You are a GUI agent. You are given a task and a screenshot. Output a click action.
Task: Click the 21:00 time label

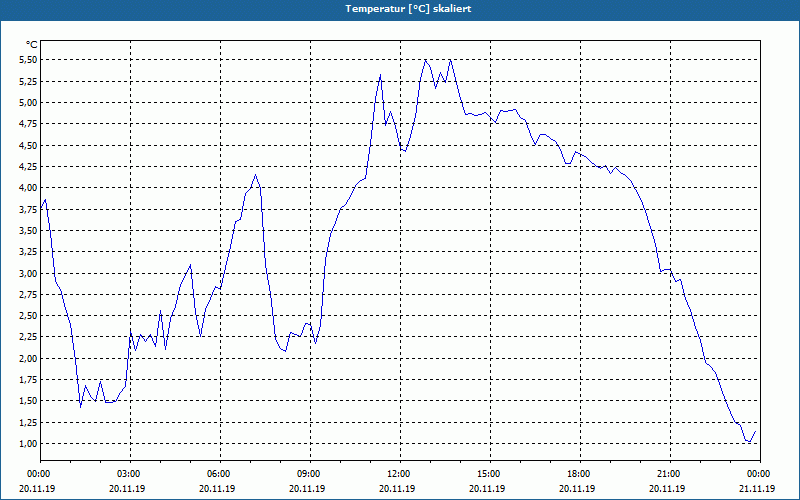pyautogui.click(x=670, y=474)
